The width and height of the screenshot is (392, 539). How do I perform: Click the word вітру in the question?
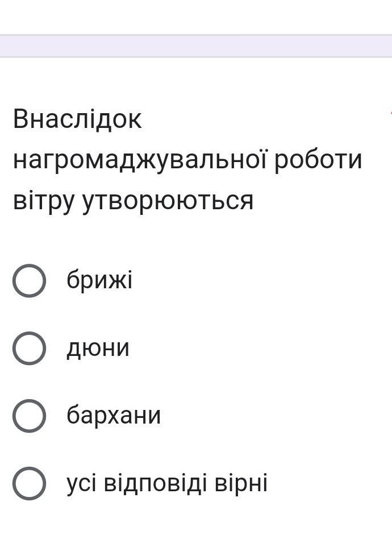coord(44,201)
